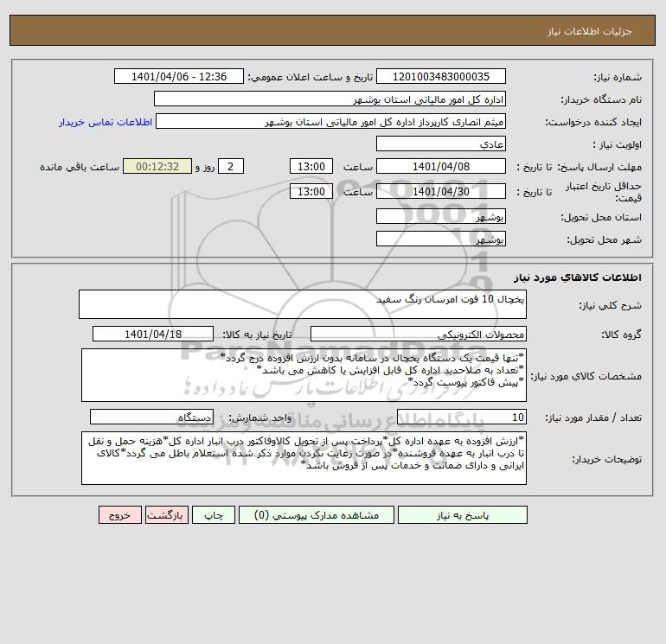Open مشاهده مدارک پیوستی (0) button
The image size is (666, 644).
(317, 515)
